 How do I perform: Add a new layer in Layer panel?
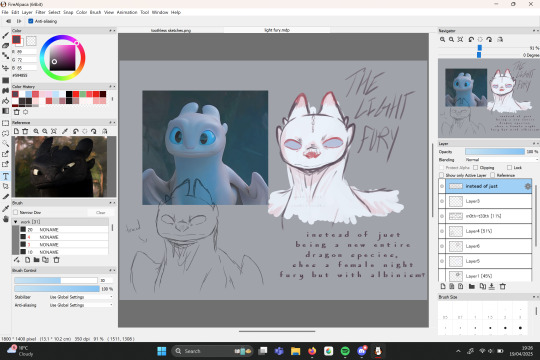(443, 286)
